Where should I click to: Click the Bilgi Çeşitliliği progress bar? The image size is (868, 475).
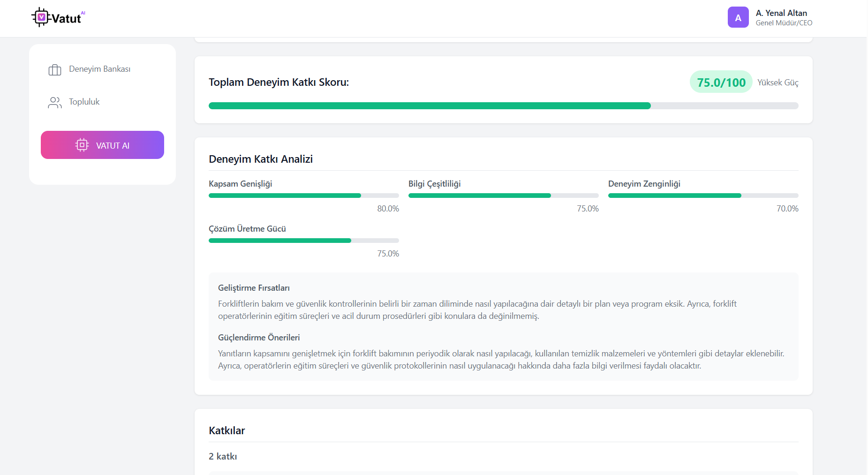pos(504,196)
